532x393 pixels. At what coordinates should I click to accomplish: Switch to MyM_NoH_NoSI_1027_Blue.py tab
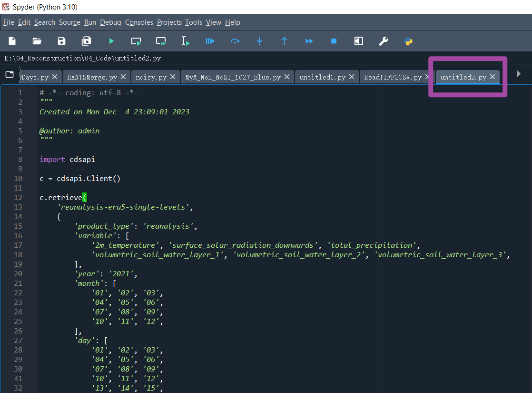(x=233, y=78)
